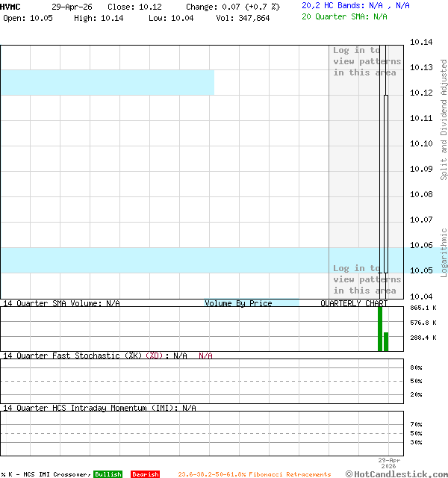This screenshot has width=448, height=478.
Task: Click the quarterly candlestick body
Action: [x=386, y=183]
